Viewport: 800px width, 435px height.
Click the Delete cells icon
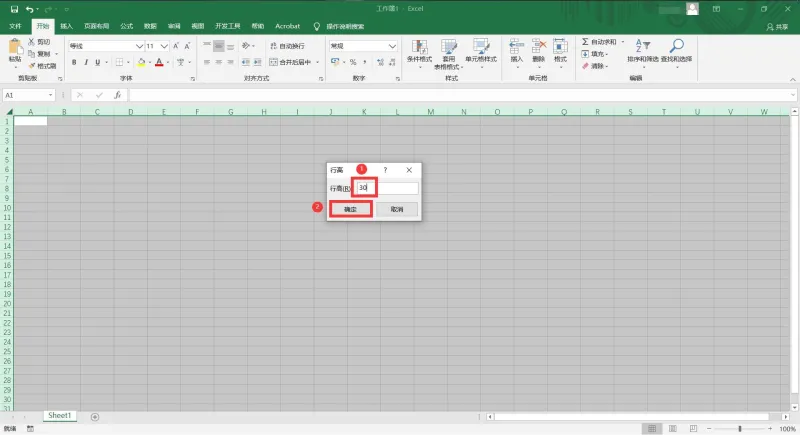[x=539, y=46]
